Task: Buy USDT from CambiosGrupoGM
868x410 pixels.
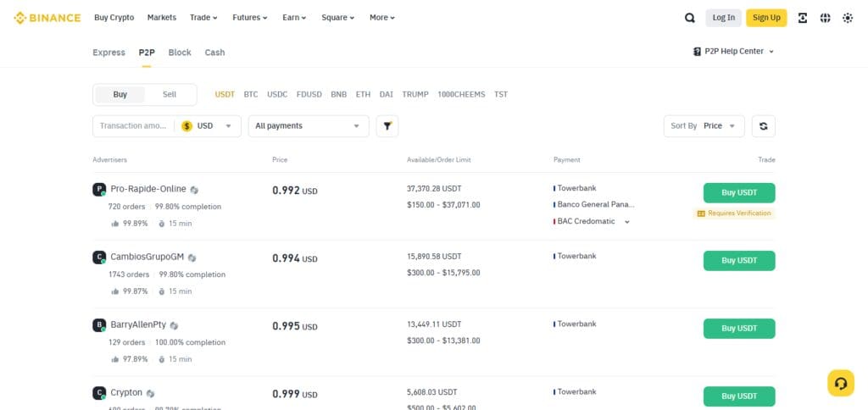Action: pos(739,261)
